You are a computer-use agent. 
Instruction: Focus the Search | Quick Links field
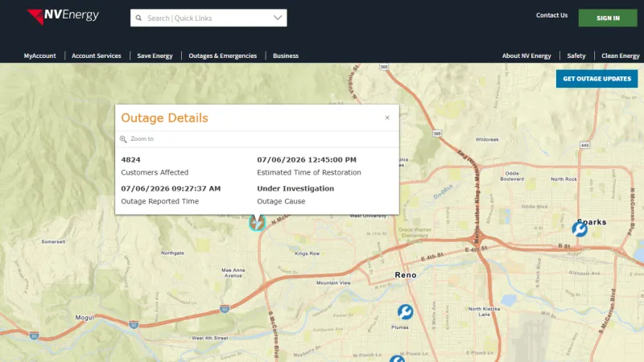(208, 18)
